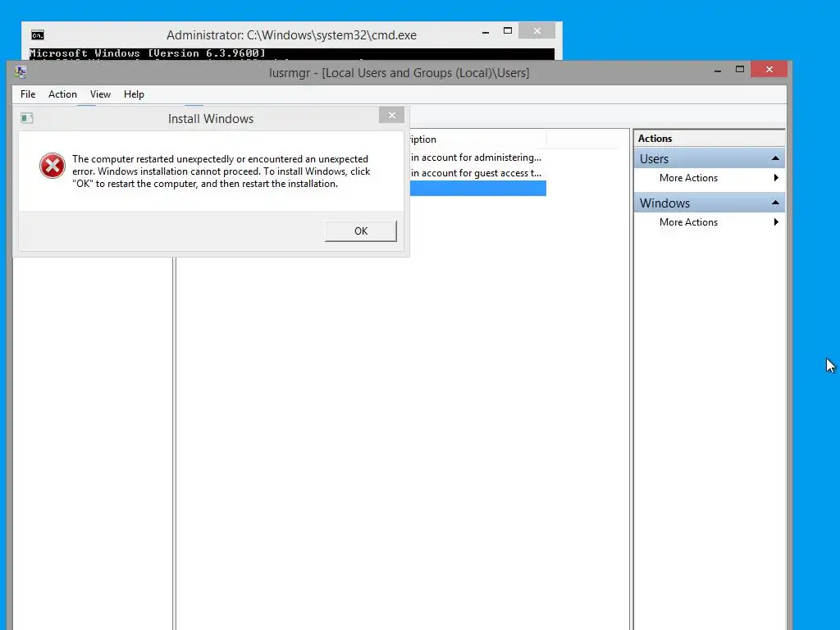Close the Install Windows error dialog

(391, 115)
